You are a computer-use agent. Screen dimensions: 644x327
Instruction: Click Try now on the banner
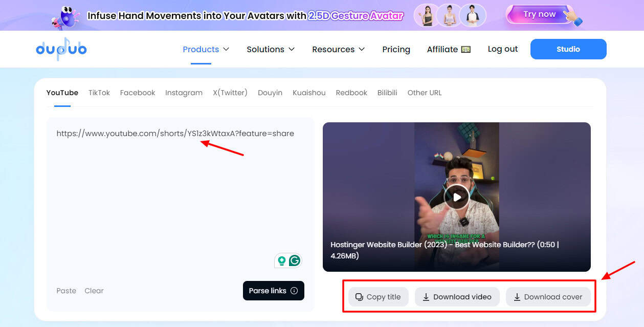[539, 14]
